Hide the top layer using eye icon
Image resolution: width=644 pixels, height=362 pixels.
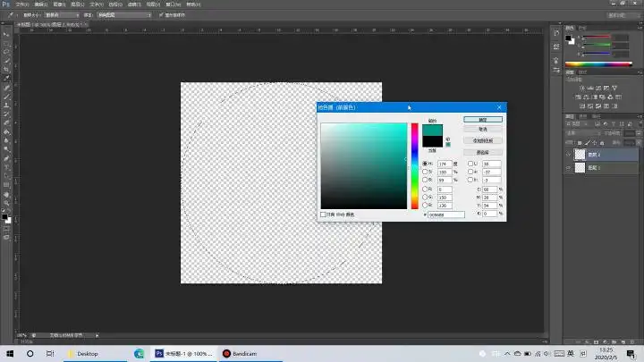point(569,154)
